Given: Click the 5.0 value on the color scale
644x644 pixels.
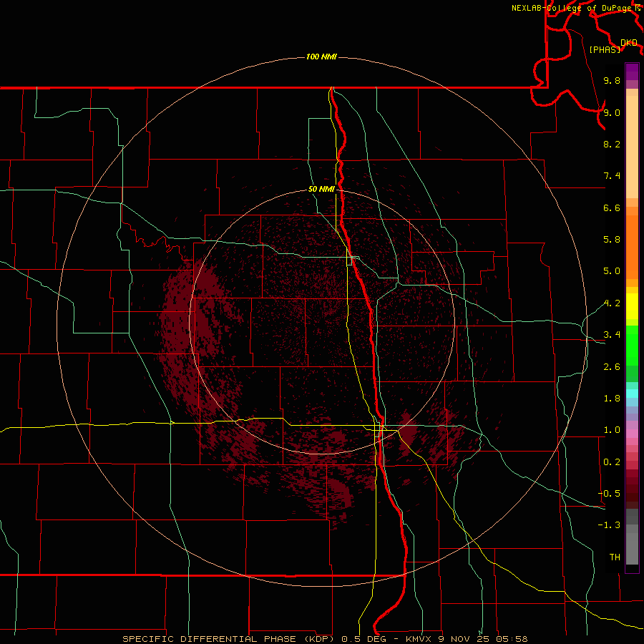Looking at the screenshot, I should tap(612, 271).
